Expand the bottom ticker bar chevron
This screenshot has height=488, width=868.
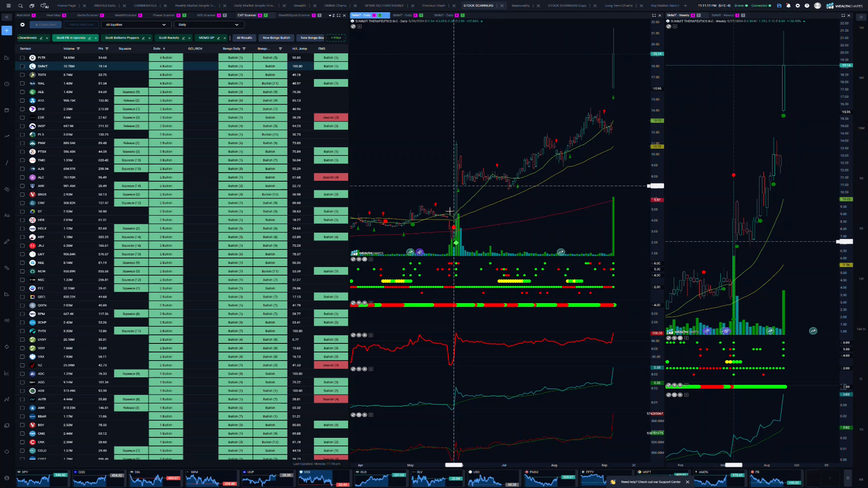coord(848,478)
